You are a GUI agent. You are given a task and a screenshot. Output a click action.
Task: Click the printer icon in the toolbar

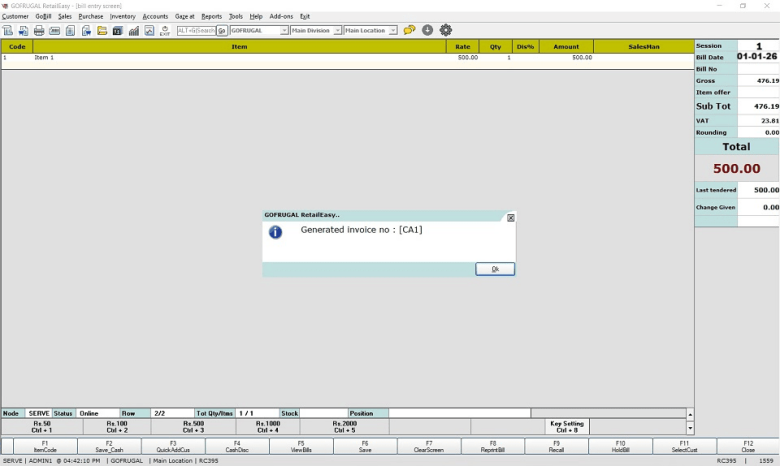[39, 31]
